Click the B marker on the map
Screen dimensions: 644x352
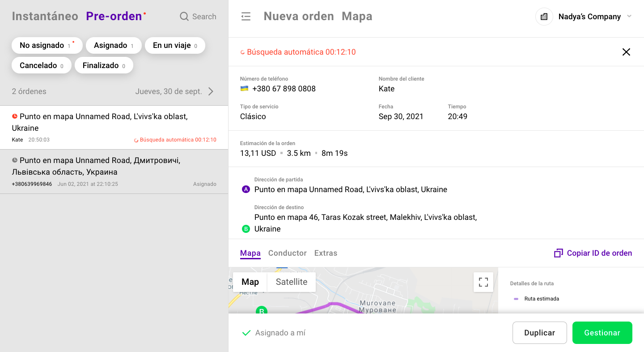pyautogui.click(x=261, y=310)
